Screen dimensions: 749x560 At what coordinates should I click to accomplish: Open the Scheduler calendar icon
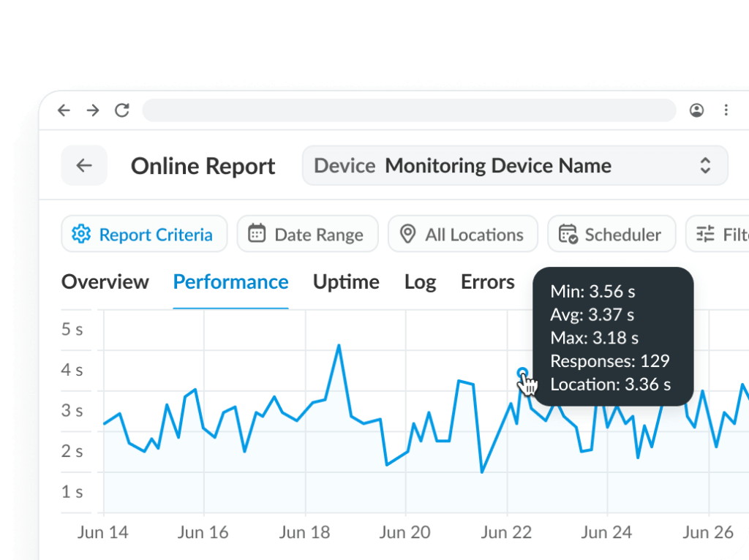point(568,234)
